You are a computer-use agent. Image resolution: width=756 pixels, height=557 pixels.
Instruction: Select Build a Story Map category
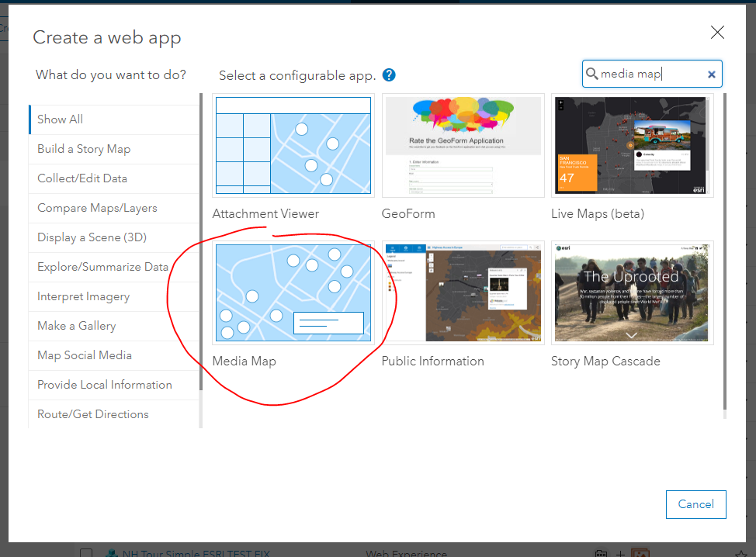pos(114,150)
